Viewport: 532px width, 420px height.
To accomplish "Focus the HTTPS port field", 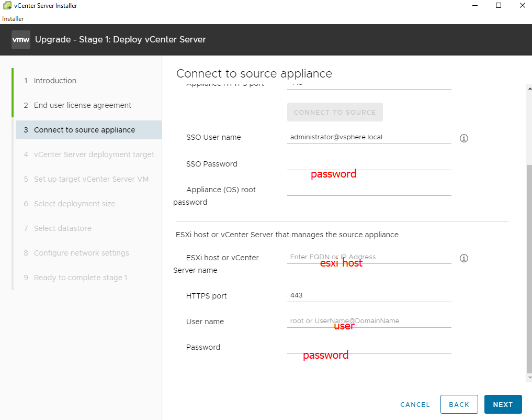I will click(369, 295).
